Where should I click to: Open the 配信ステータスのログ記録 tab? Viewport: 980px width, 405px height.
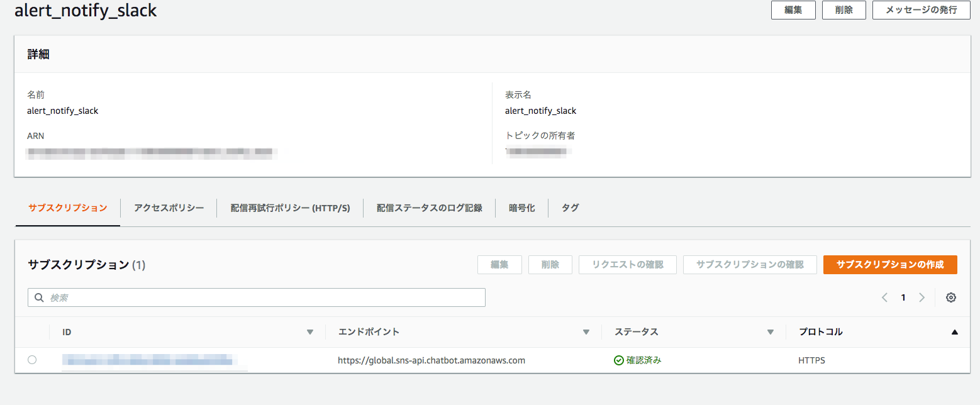click(x=429, y=208)
